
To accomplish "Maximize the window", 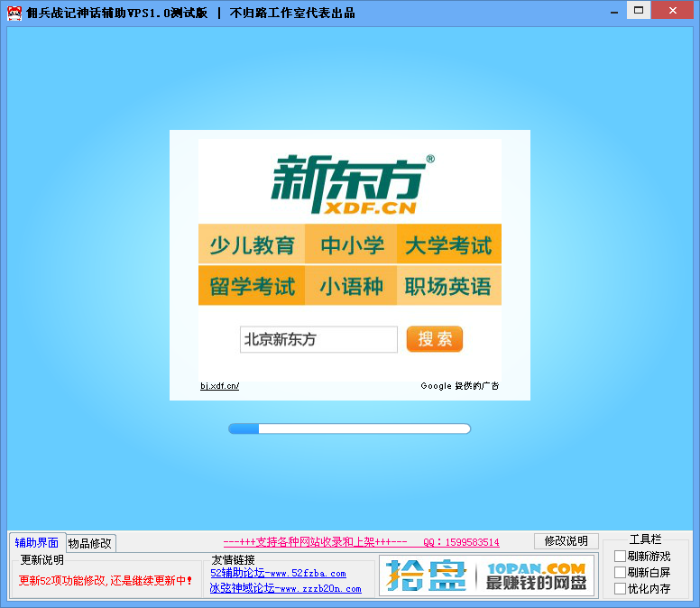I will [639, 10].
